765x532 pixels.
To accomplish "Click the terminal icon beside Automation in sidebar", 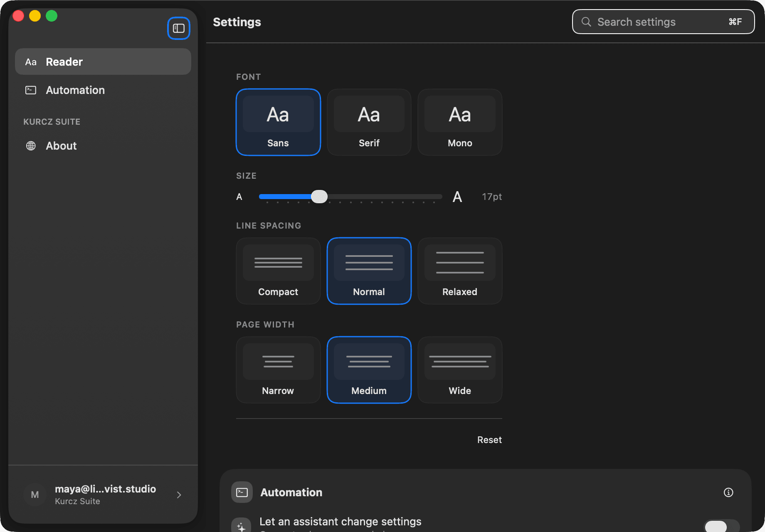I will [31, 90].
